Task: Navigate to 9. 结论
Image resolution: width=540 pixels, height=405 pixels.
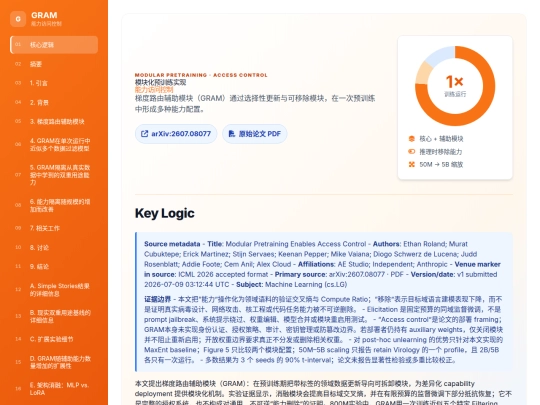Action: [54, 266]
